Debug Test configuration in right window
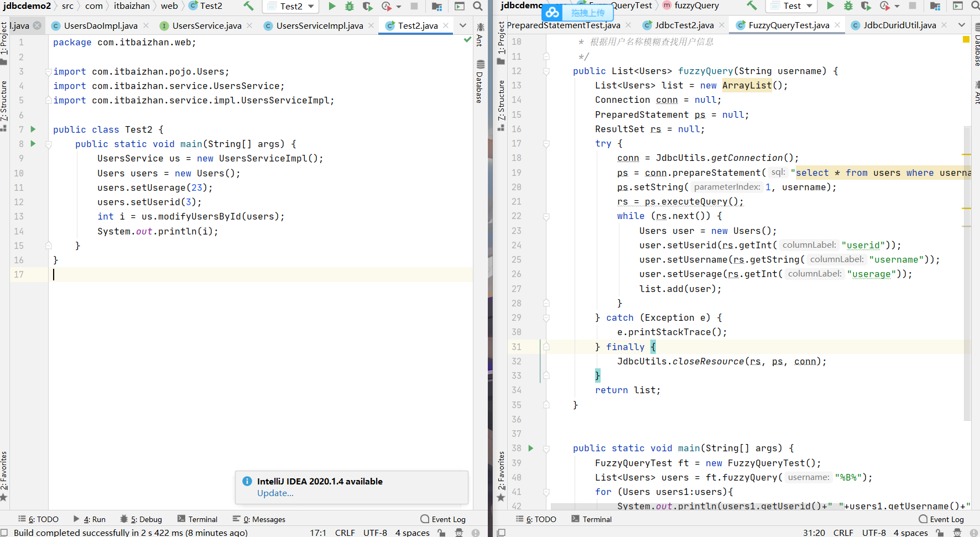The width and height of the screenshot is (980, 537). point(848,6)
